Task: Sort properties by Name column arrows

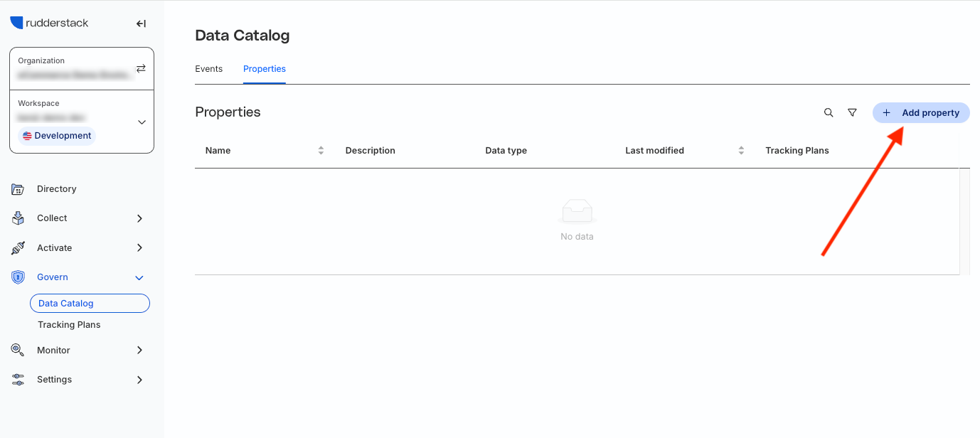Action: [x=321, y=151]
